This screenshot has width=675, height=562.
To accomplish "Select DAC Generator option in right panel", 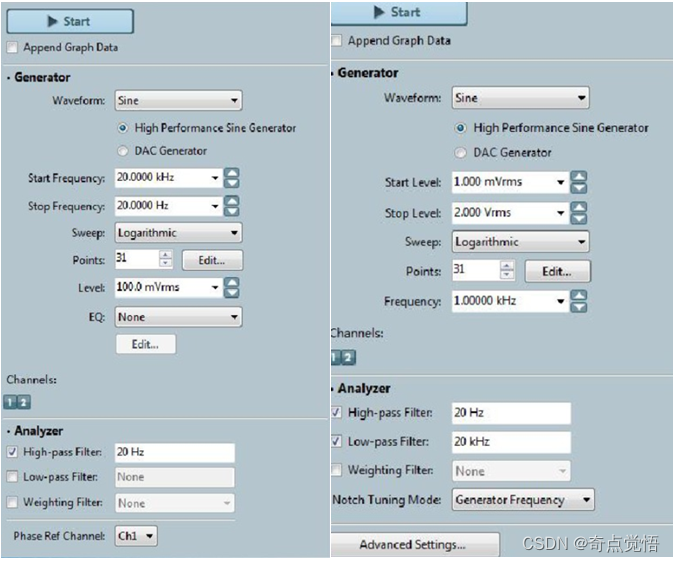I will click(x=461, y=152).
